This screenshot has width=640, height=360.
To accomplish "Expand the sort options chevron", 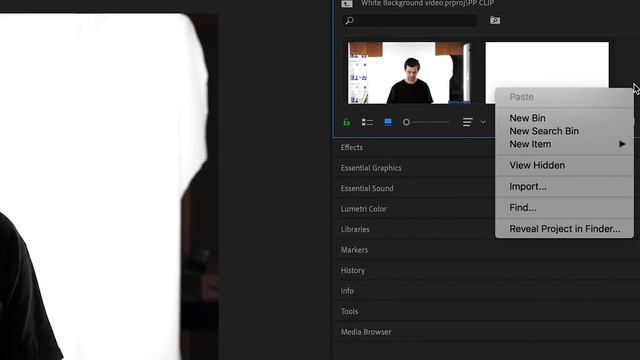I will click(x=483, y=122).
